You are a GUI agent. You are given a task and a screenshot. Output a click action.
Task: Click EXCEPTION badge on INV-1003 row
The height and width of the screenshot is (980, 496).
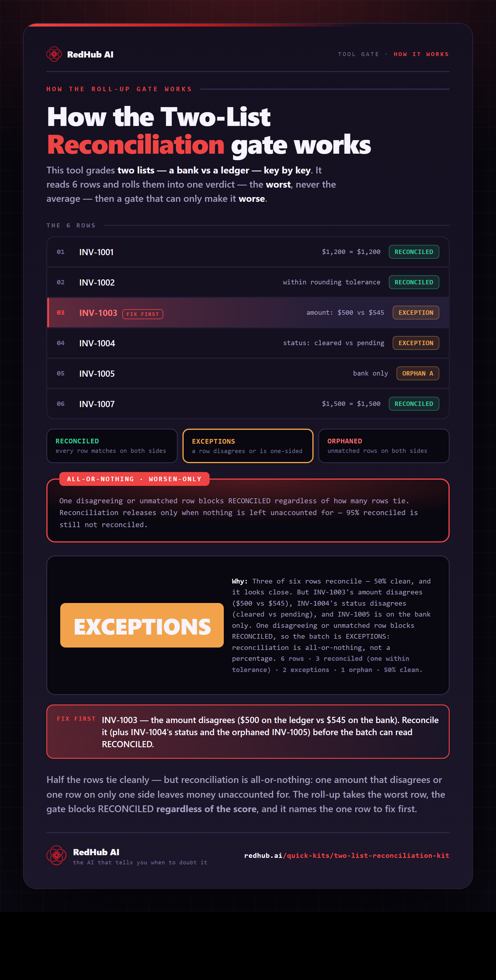point(416,313)
